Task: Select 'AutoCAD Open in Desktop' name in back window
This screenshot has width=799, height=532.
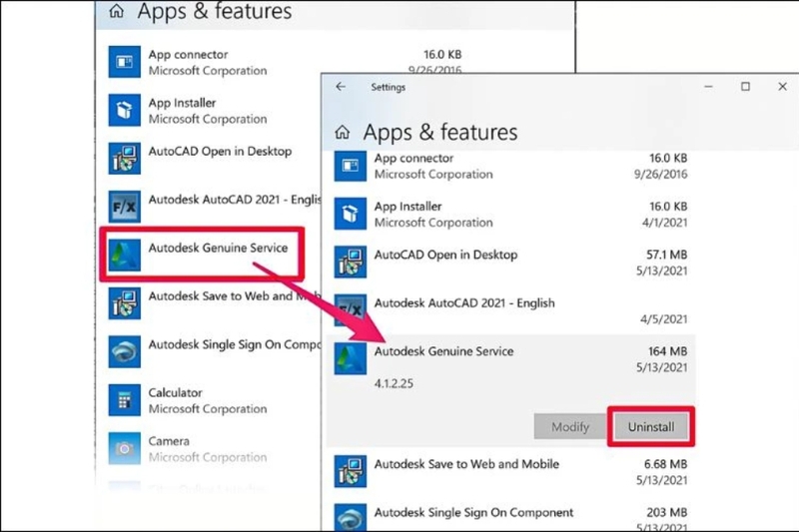Action: pos(220,151)
